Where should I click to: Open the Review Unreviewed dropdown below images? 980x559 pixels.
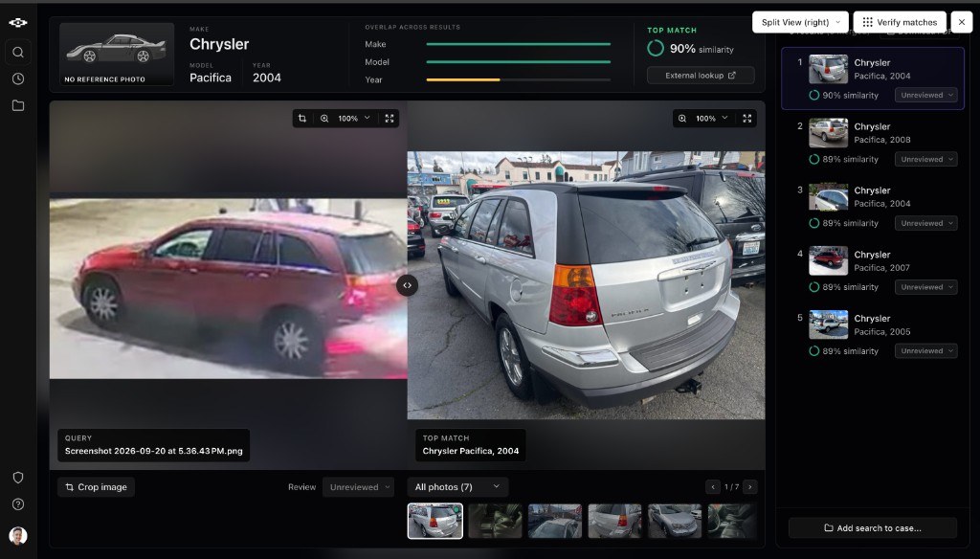coord(358,487)
